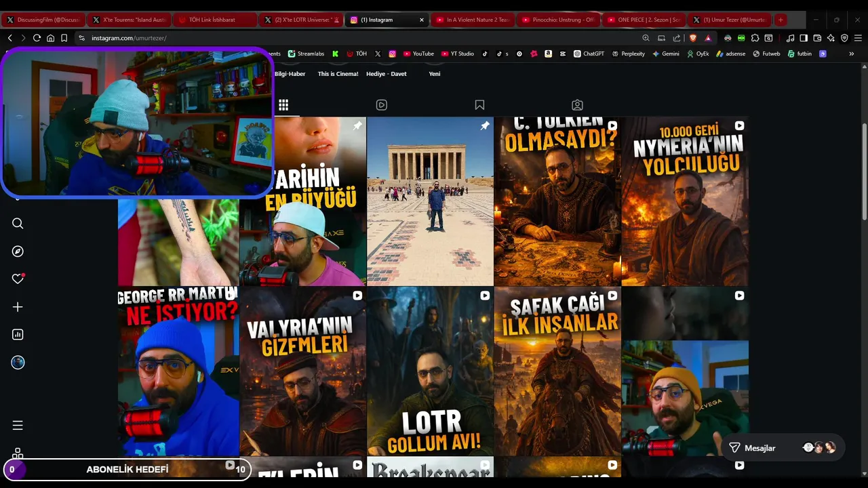Switch to the 'X'te LOTR Universe' tab
This screenshot has width=868, height=488.
pyautogui.click(x=300, y=20)
